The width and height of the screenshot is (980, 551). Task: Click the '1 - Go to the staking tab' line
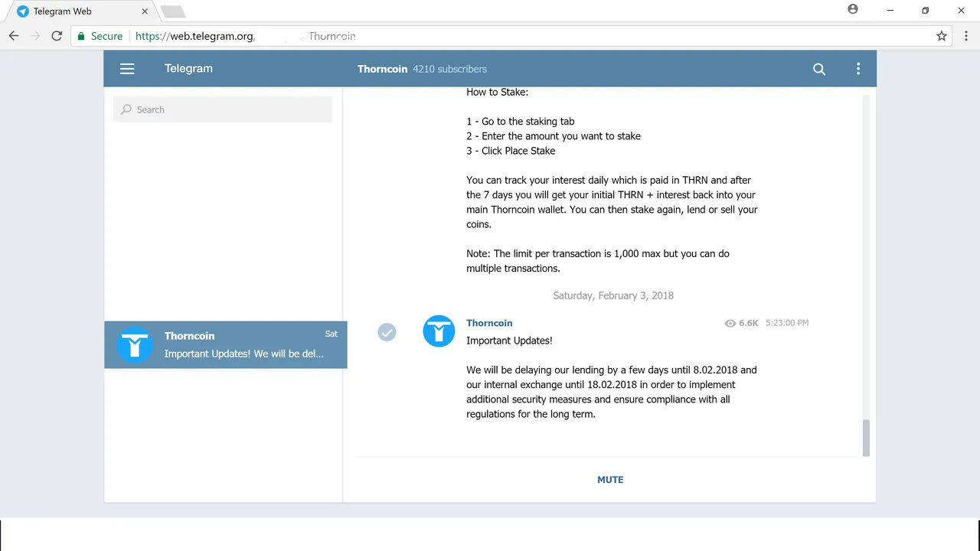[x=521, y=122]
